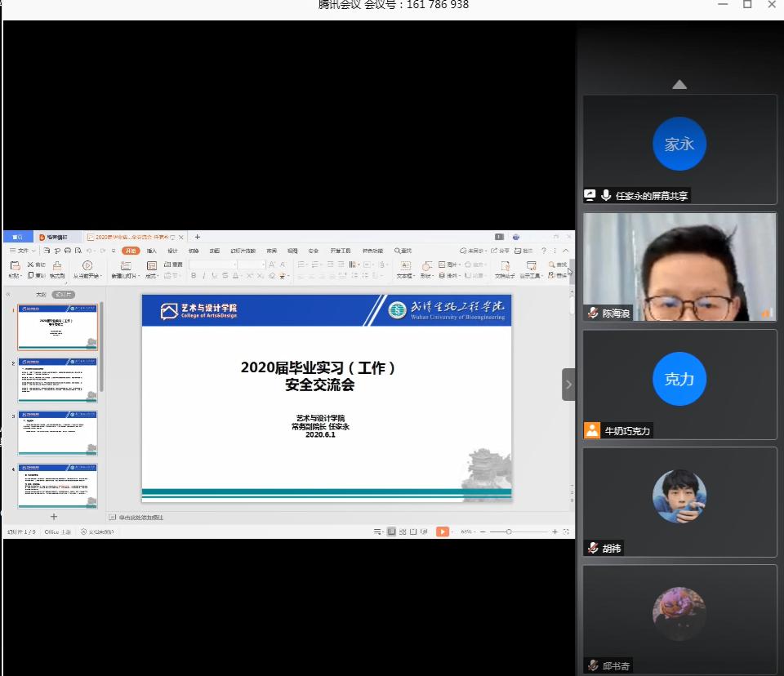Click the new tab plus icon in WPS
The height and width of the screenshot is (676, 784).
click(x=197, y=237)
